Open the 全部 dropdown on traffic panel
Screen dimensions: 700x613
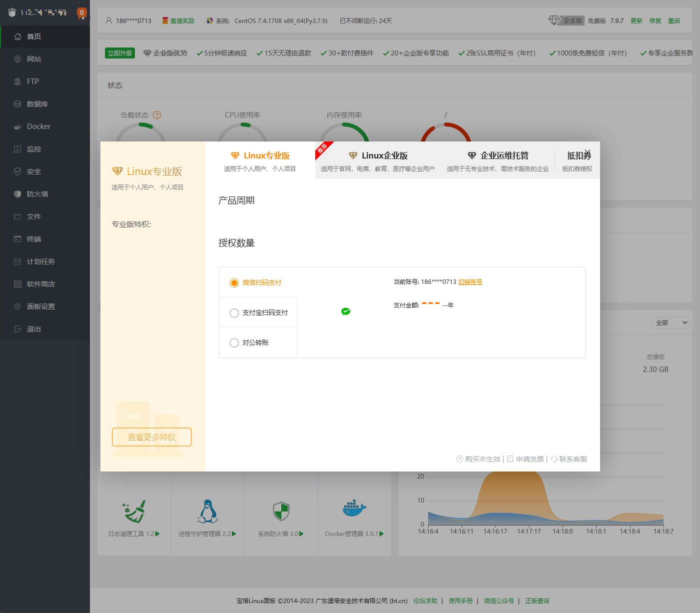[x=671, y=322]
